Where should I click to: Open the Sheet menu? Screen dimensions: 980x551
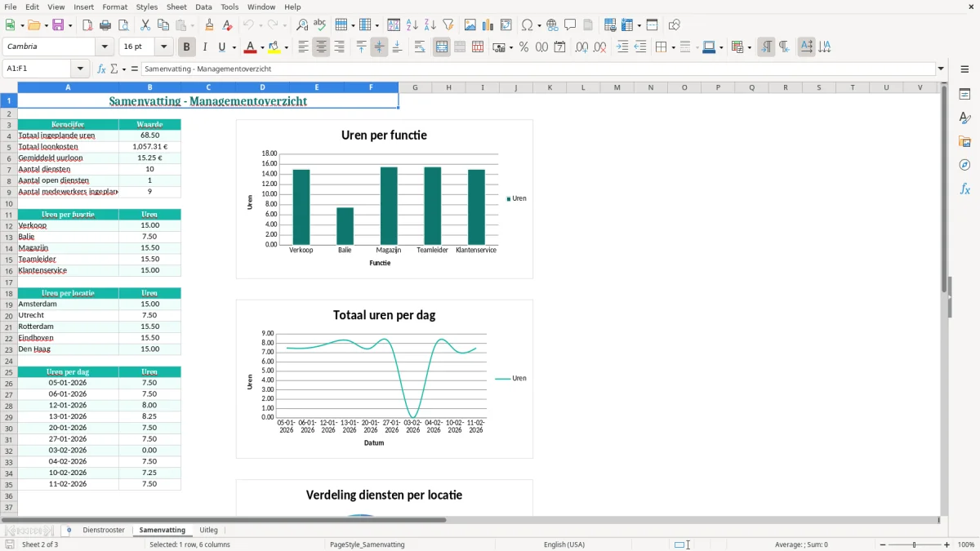[177, 7]
